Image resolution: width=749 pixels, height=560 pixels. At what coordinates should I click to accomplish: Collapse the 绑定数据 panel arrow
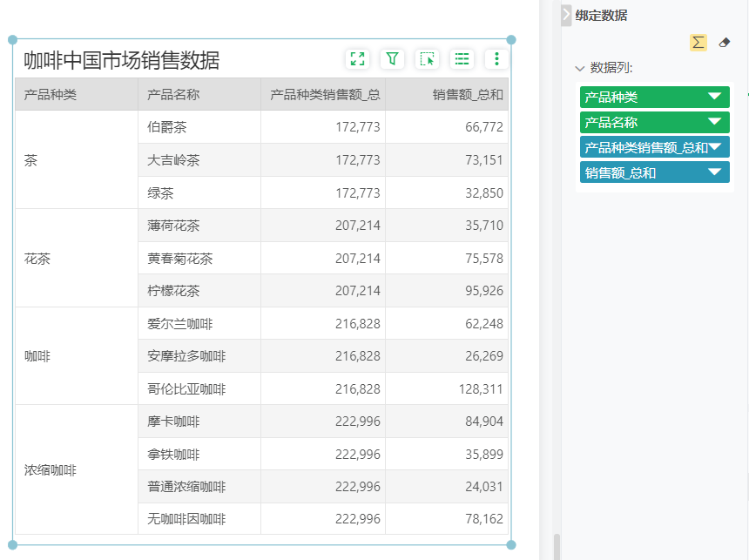(x=566, y=15)
